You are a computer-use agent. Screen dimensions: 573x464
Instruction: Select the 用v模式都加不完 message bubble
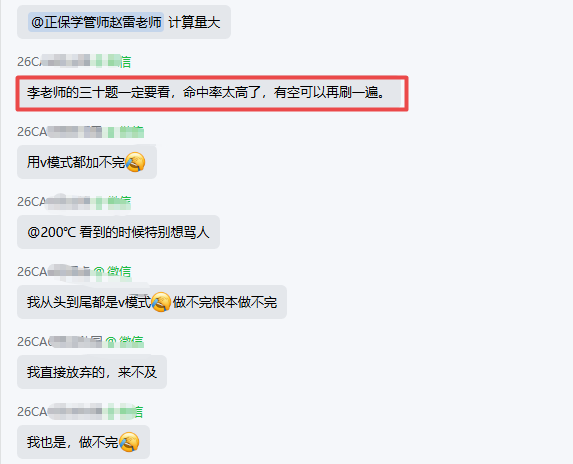coord(87,162)
